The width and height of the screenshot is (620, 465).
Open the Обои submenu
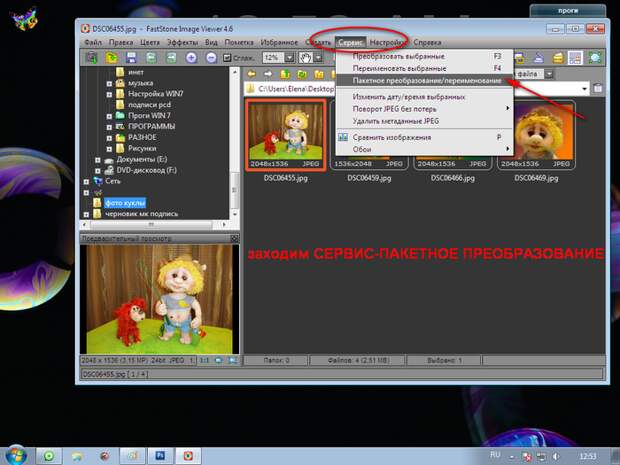click(x=424, y=149)
